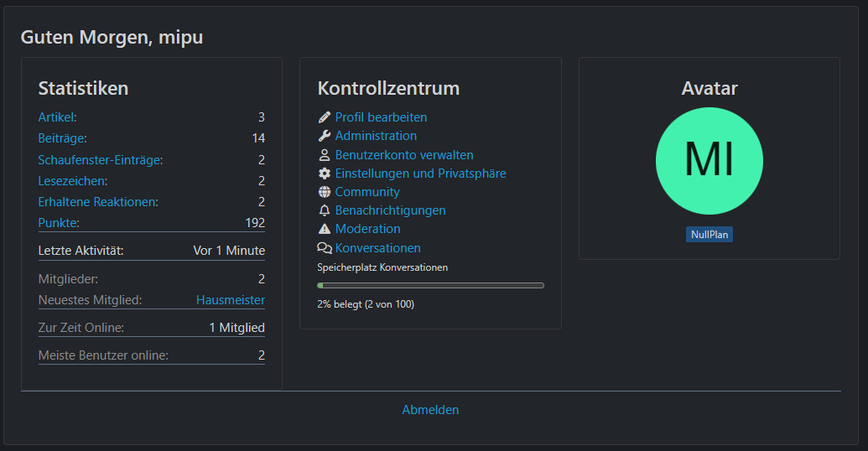
Task: Open the Einstellungen und Privatsphäre link
Action: click(420, 174)
